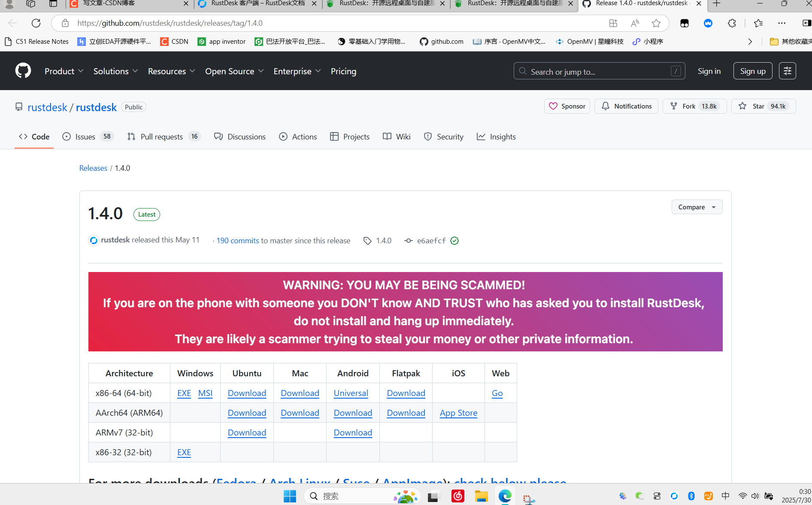This screenshot has height=505, width=812.
Task: Switch to the Pull requests tab
Action: coord(164,136)
